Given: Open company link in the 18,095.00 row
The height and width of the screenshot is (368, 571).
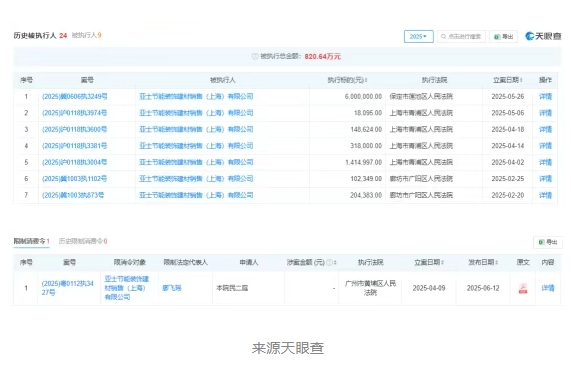Looking at the screenshot, I should (x=196, y=113).
